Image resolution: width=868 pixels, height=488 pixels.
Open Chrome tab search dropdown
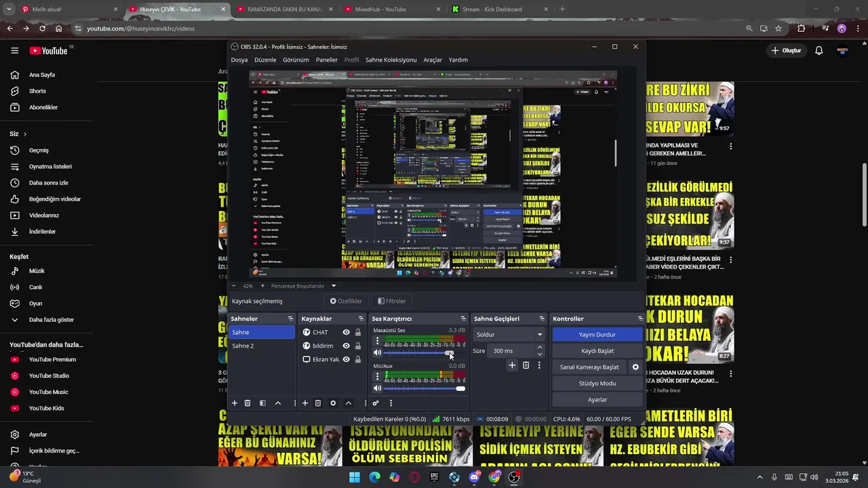point(9,9)
